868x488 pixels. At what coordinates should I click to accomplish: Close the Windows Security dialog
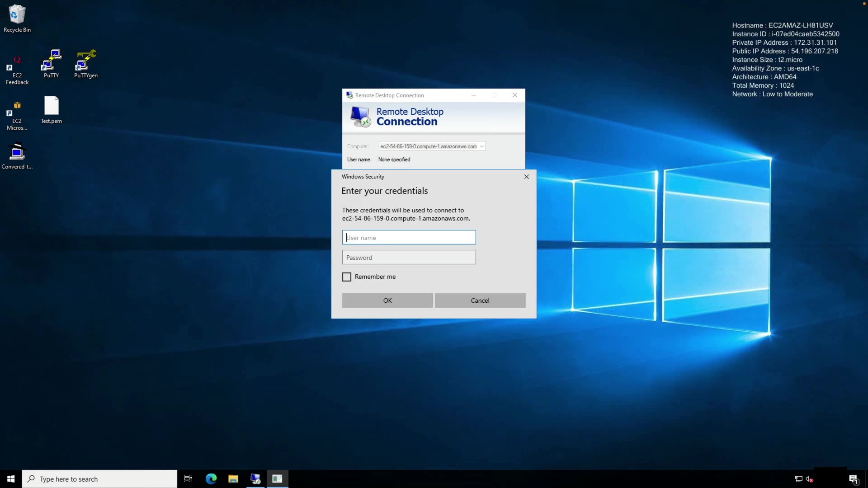click(x=526, y=177)
